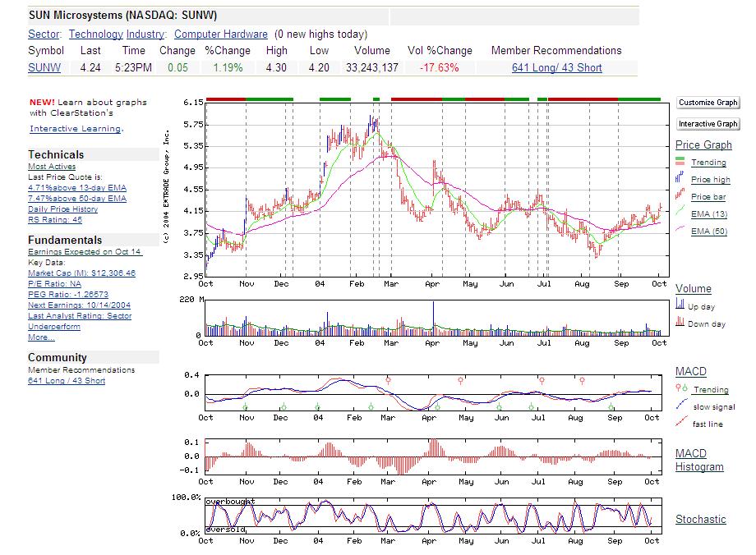The height and width of the screenshot is (555, 756).
Task: Open the Computer Hardware industry link
Action: click(x=220, y=34)
